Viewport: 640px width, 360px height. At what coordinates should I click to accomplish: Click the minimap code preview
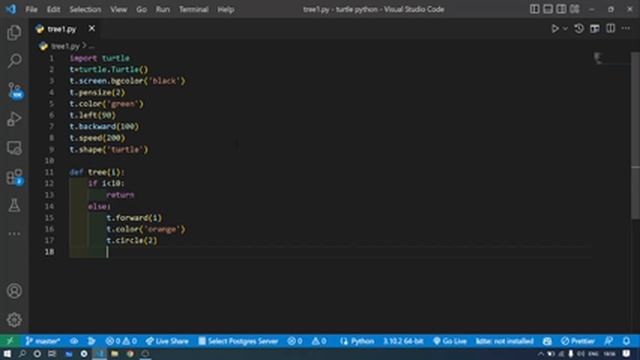[x=598, y=58]
